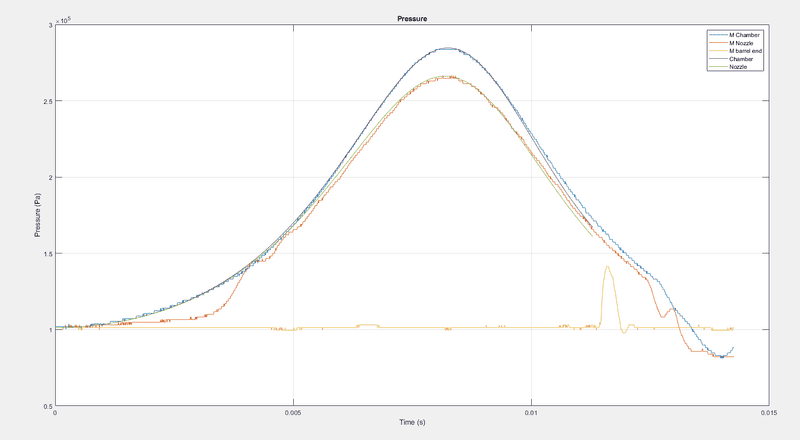Click the ×10⁵ axis exponent label

[x=64, y=20]
